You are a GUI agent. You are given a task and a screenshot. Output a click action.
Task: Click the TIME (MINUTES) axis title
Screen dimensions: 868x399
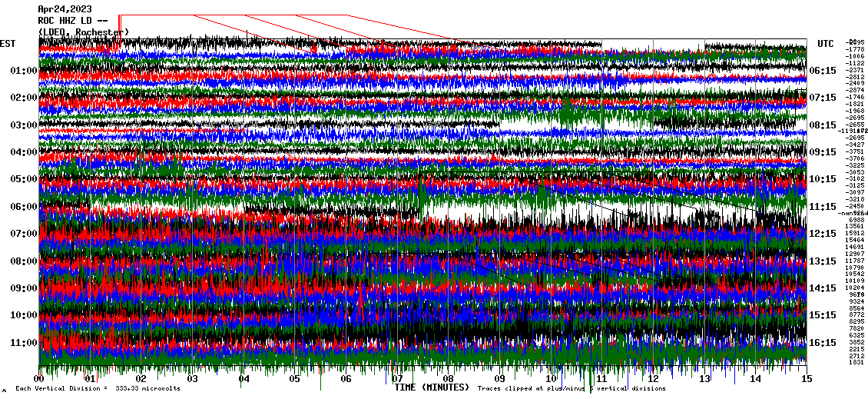[431, 387]
